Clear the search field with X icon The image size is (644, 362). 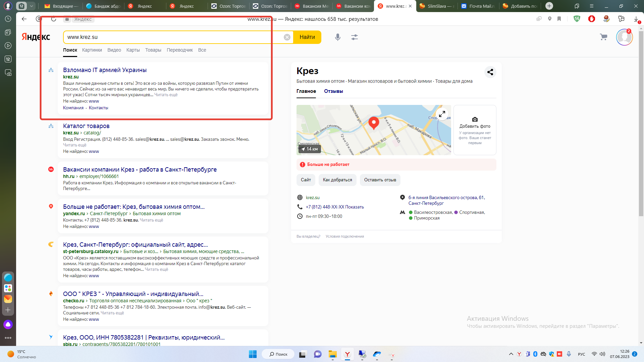point(287,37)
